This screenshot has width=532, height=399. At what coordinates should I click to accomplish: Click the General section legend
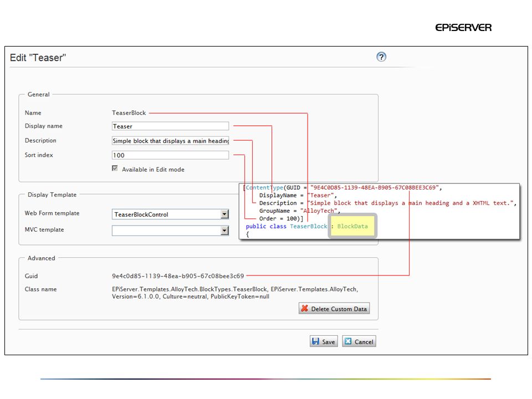(39, 94)
